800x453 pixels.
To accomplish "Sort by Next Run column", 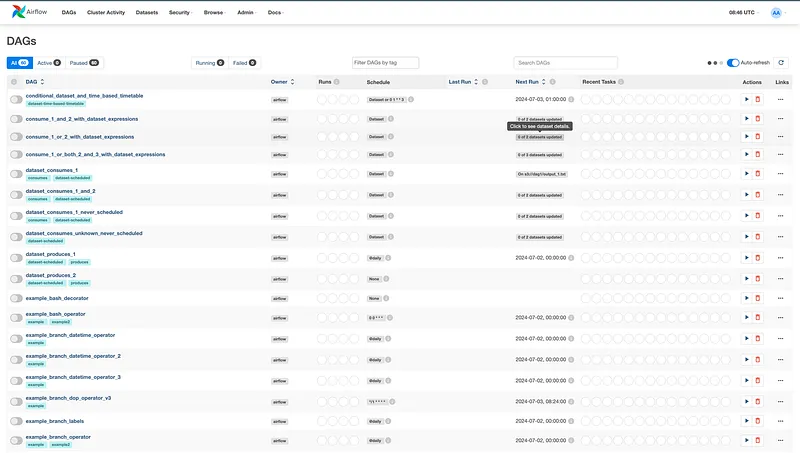I will point(531,82).
